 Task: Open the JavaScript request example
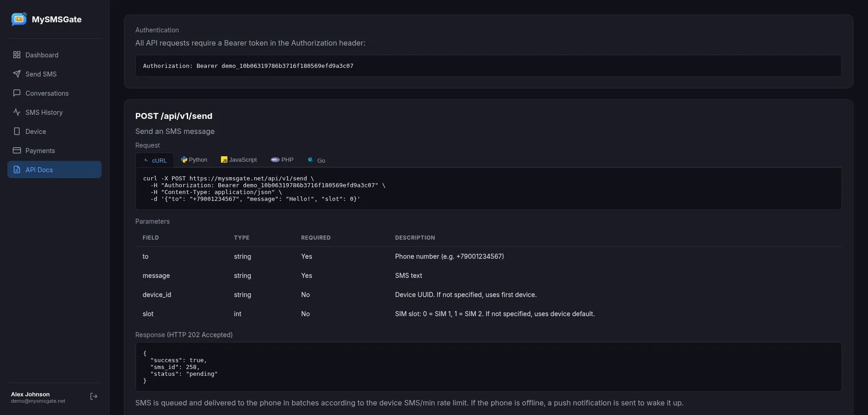(239, 160)
